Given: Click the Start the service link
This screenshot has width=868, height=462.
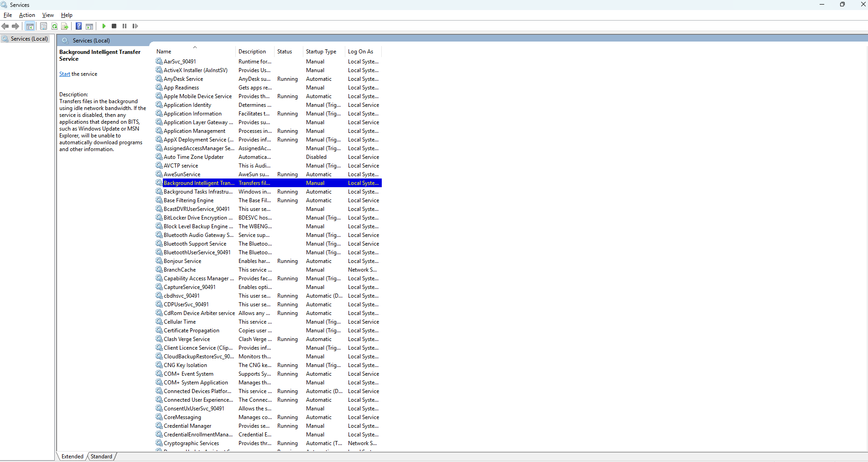Looking at the screenshot, I should (64, 74).
